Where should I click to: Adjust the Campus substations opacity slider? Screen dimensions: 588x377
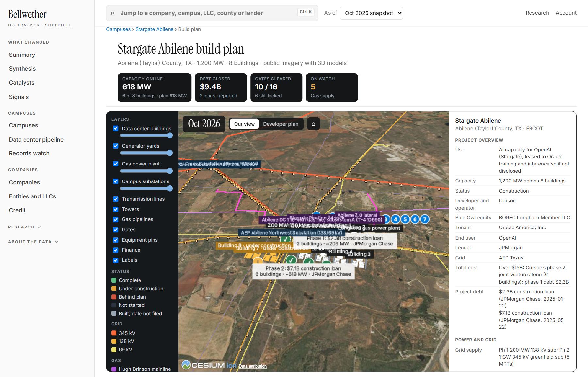point(146,188)
